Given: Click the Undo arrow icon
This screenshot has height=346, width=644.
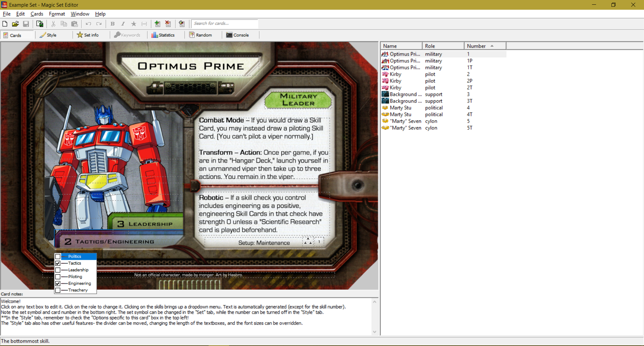Looking at the screenshot, I should click(x=88, y=24).
